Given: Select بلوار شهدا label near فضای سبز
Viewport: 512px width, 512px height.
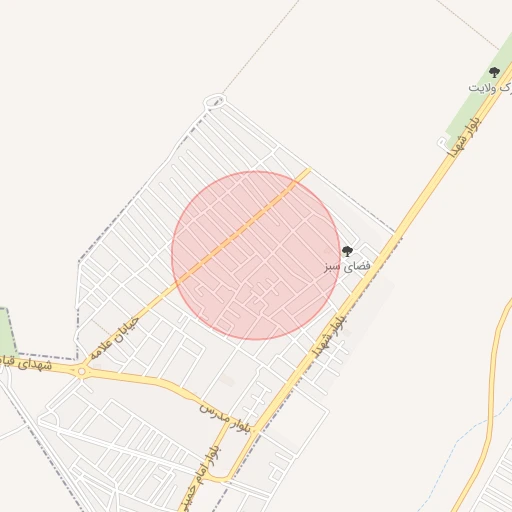Looking at the screenshot, I should point(330,336).
